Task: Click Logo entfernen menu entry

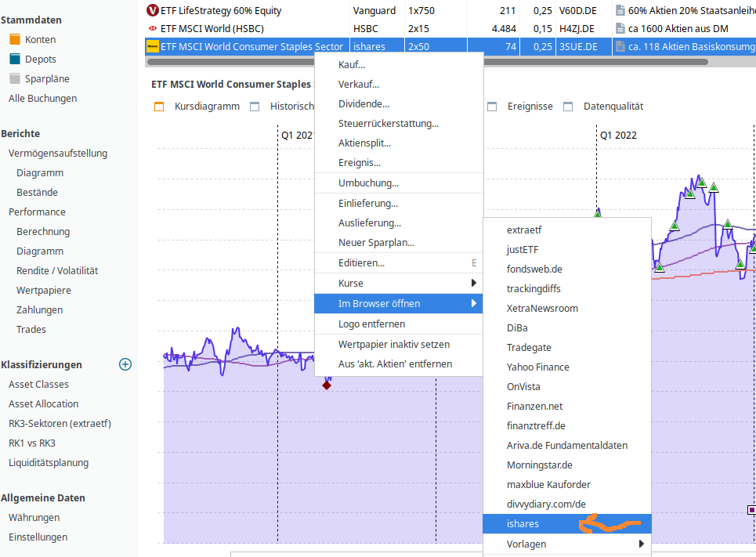Action: click(398, 324)
